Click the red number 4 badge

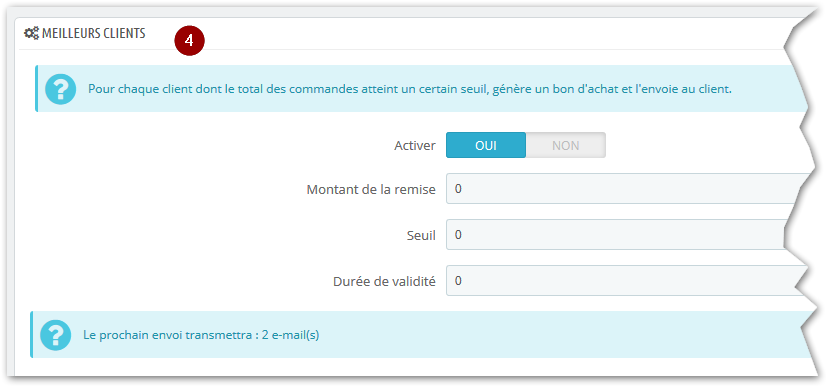tap(189, 41)
